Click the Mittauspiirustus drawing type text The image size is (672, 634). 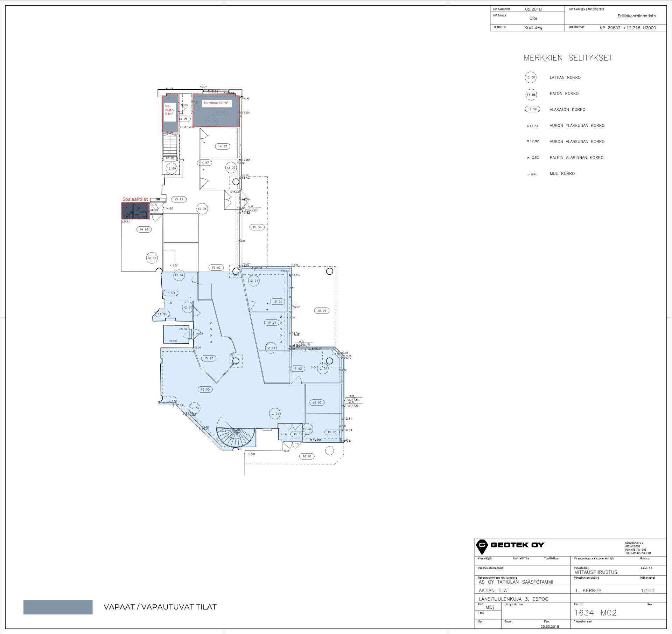pos(596,572)
